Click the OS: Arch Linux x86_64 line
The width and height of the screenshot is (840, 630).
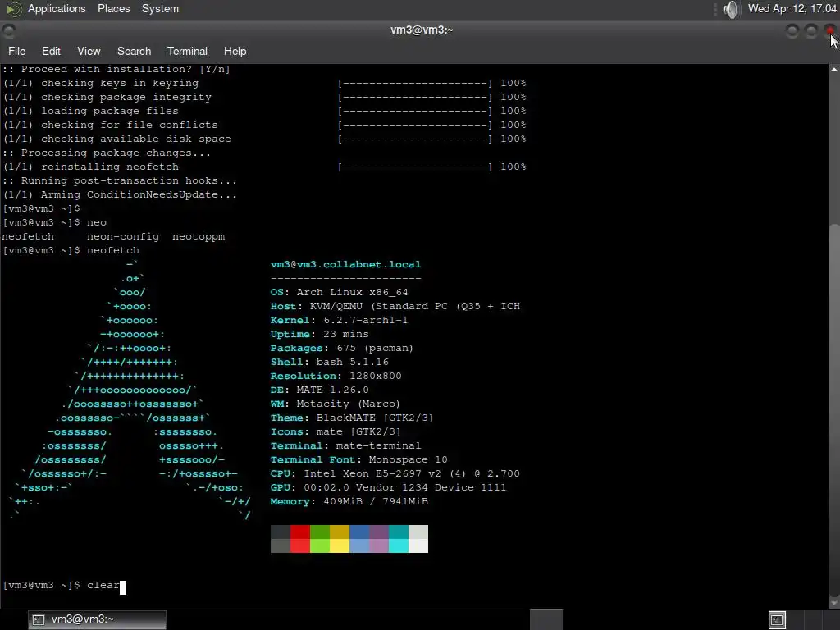(x=339, y=293)
